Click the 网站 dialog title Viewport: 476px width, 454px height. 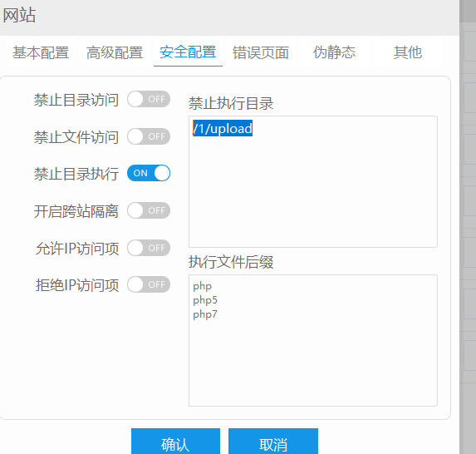pyautogui.click(x=19, y=15)
